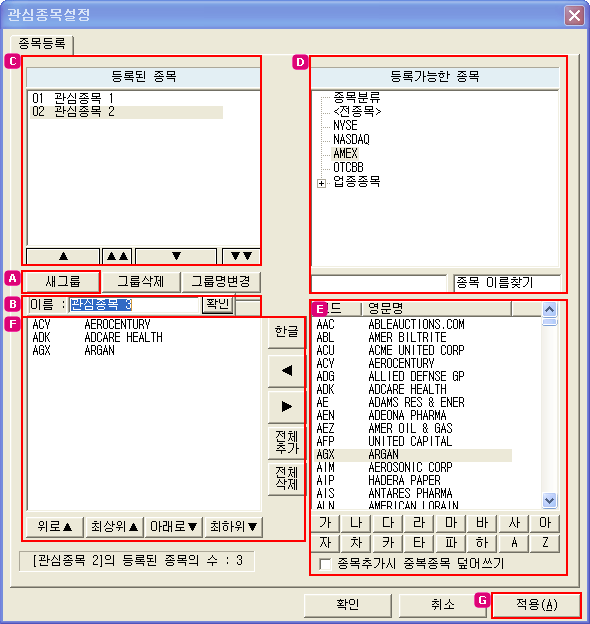Click scrollbar down arrow in stock list
The width and height of the screenshot is (590, 624).
[549, 500]
